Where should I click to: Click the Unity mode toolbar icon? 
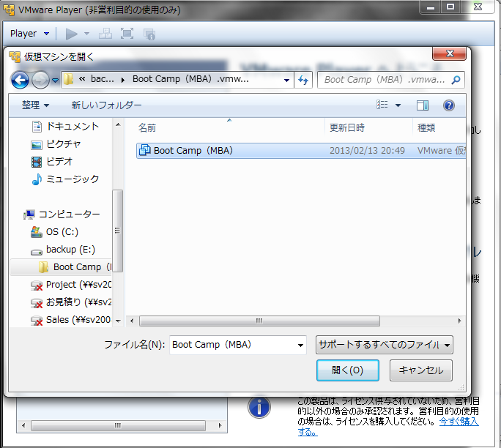pyautogui.click(x=149, y=34)
